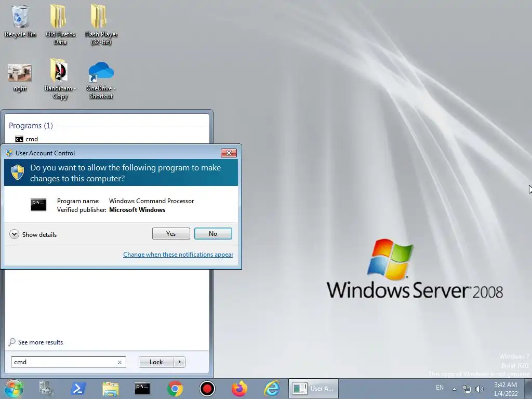This screenshot has width=532, height=399.
Task: Click the Programs (1) results header
Action: click(31, 126)
